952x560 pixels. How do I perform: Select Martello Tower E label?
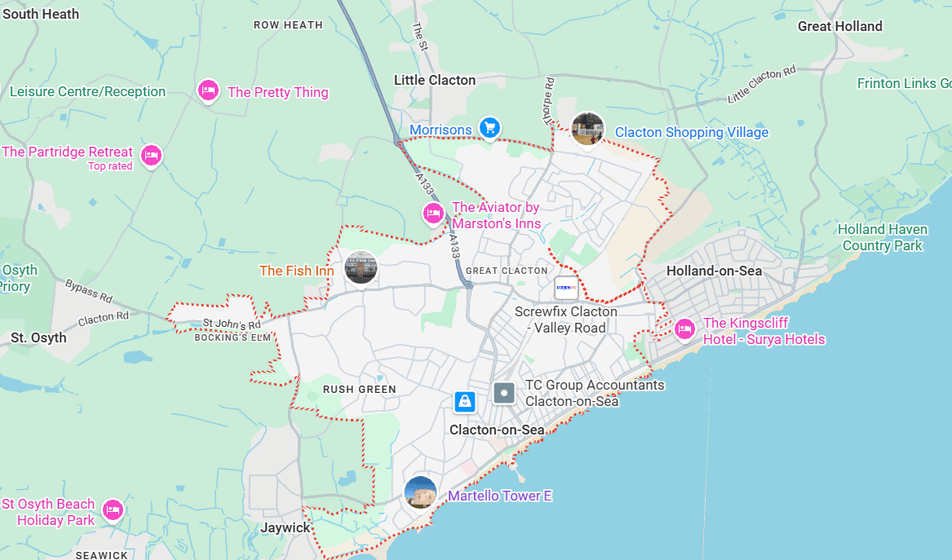click(500, 496)
